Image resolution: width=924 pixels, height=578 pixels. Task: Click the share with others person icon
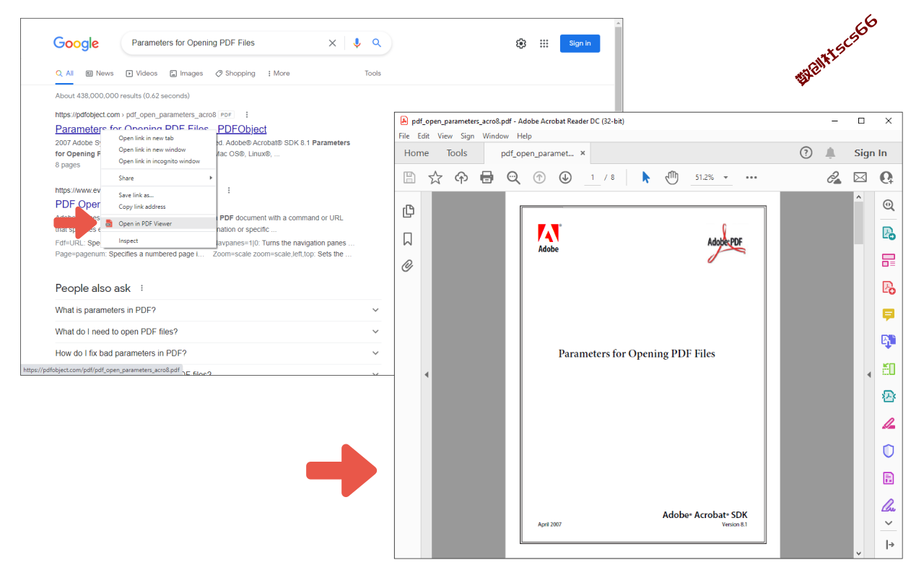tap(886, 177)
